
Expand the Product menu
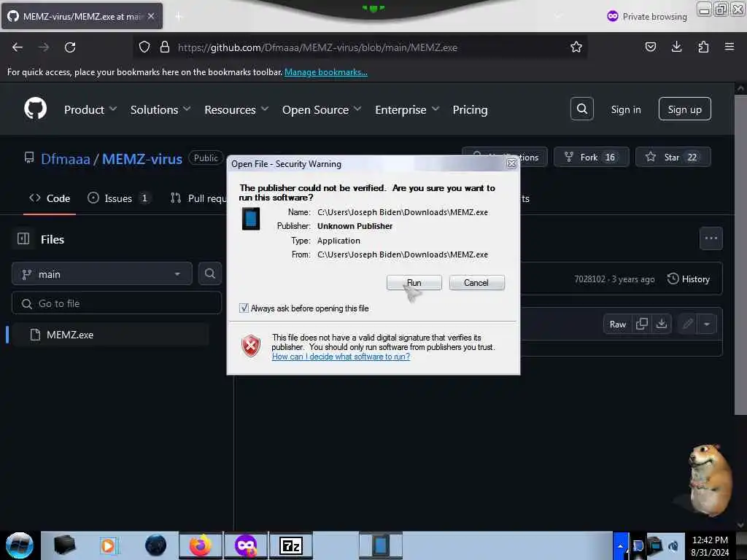coord(90,109)
